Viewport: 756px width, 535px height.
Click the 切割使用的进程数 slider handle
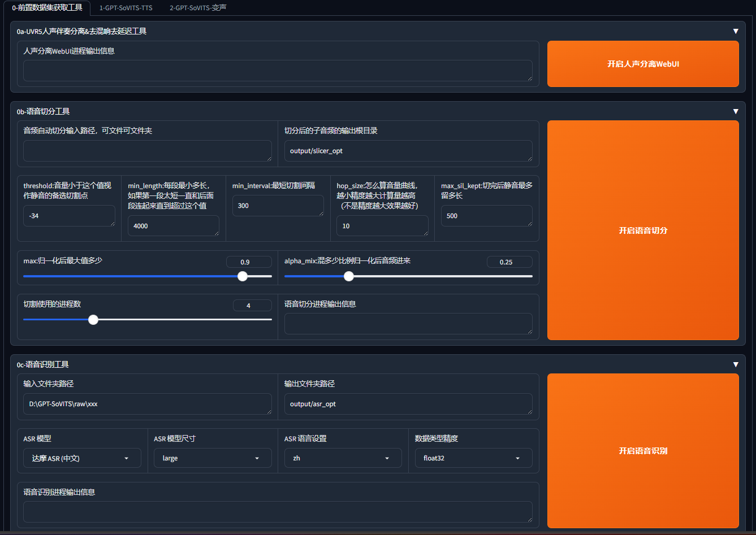pyautogui.click(x=93, y=320)
